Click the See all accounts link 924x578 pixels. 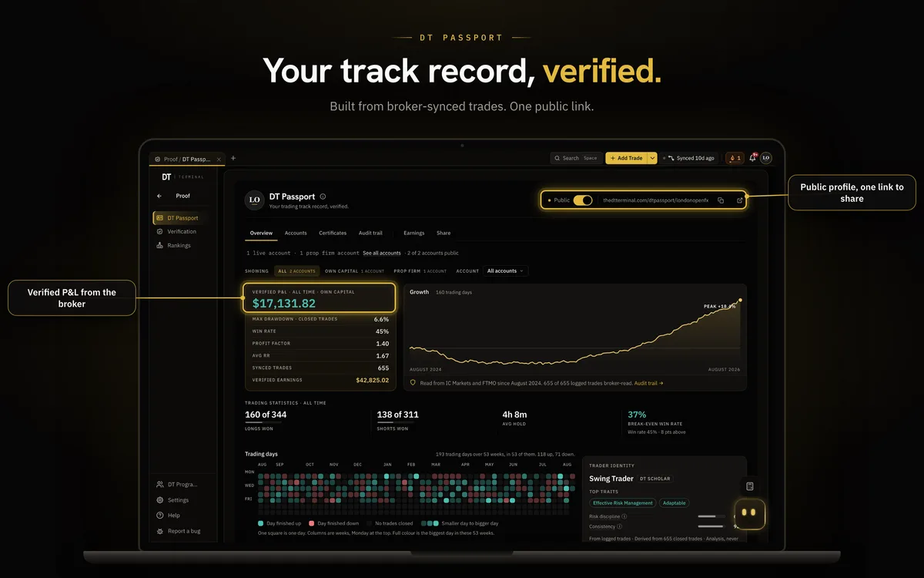coord(382,253)
